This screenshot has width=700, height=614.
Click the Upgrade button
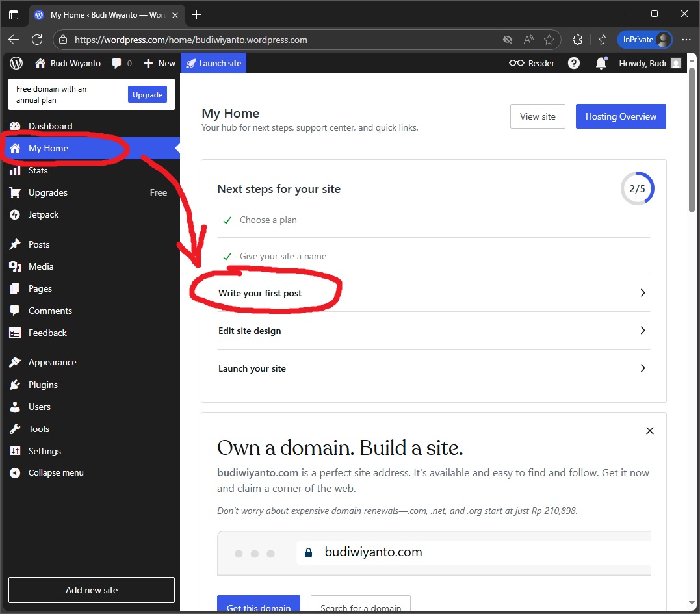[x=148, y=95]
